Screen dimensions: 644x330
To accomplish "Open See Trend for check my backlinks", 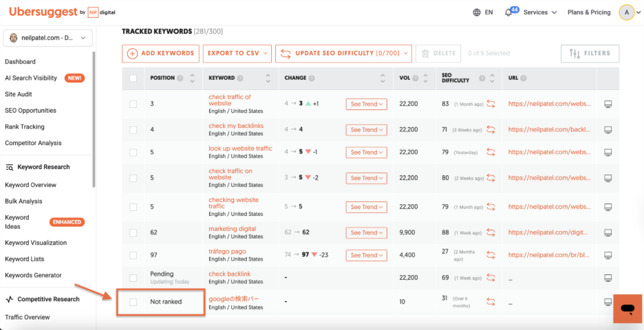I will [366, 130].
